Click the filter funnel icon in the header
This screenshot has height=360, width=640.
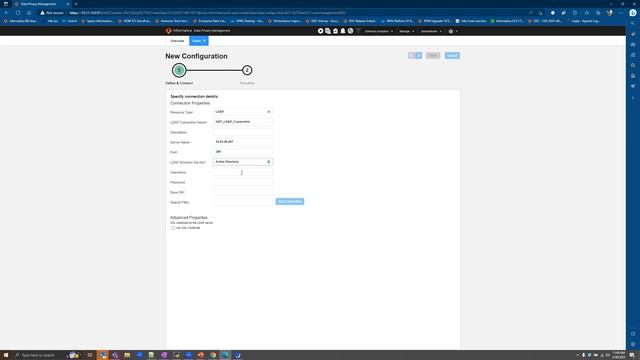pyautogui.click(x=358, y=31)
